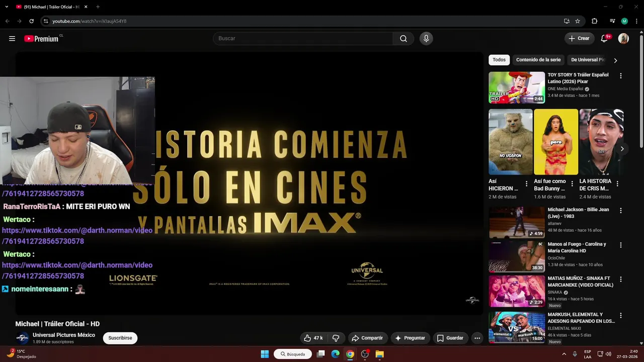The width and height of the screenshot is (644, 362).
Task: Show more filter chips arrow
Action: point(615,60)
